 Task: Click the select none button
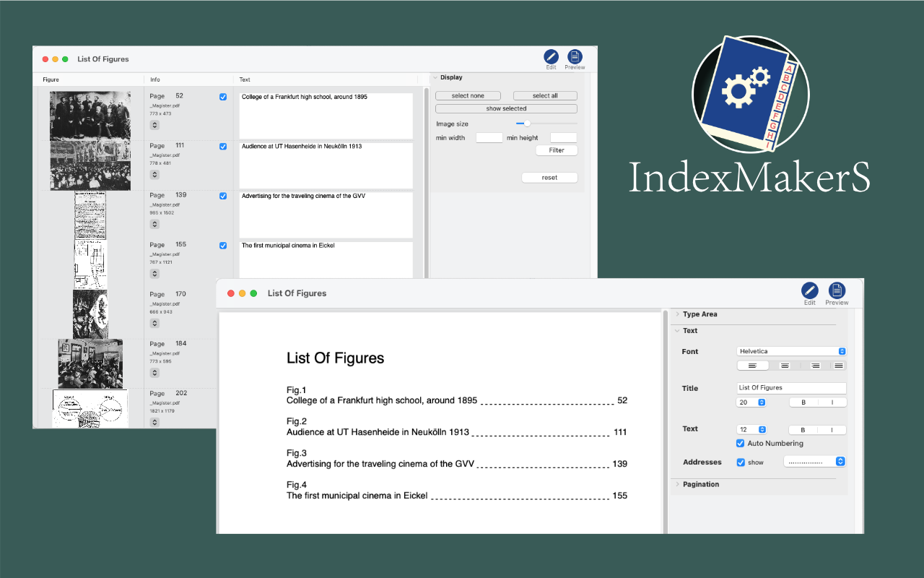coord(468,95)
